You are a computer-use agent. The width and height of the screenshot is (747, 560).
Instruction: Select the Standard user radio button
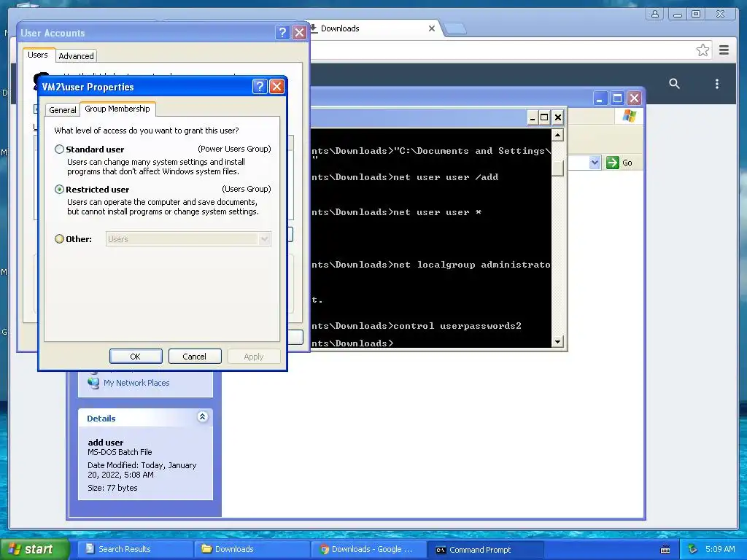tap(59, 149)
